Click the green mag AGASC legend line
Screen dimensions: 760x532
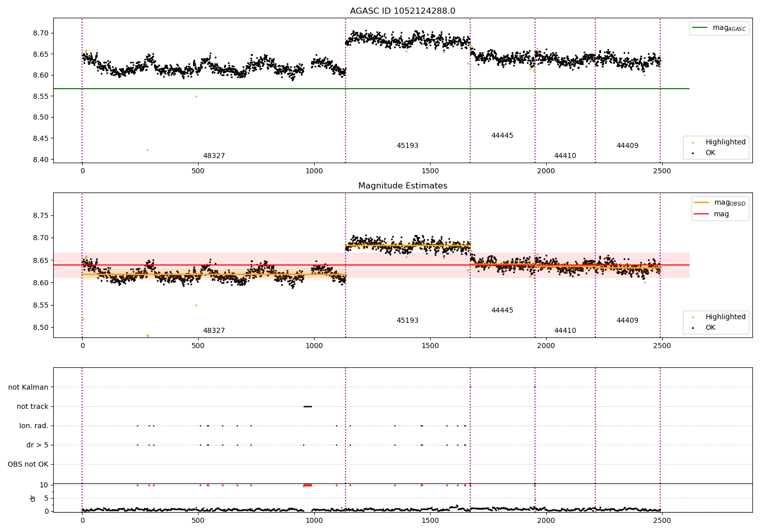[700, 28]
